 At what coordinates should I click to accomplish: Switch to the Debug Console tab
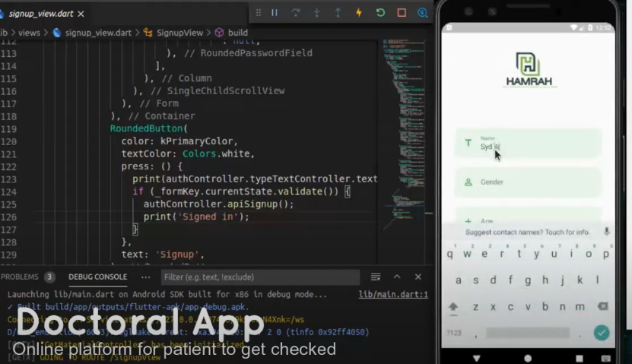(x=97, y=277)
